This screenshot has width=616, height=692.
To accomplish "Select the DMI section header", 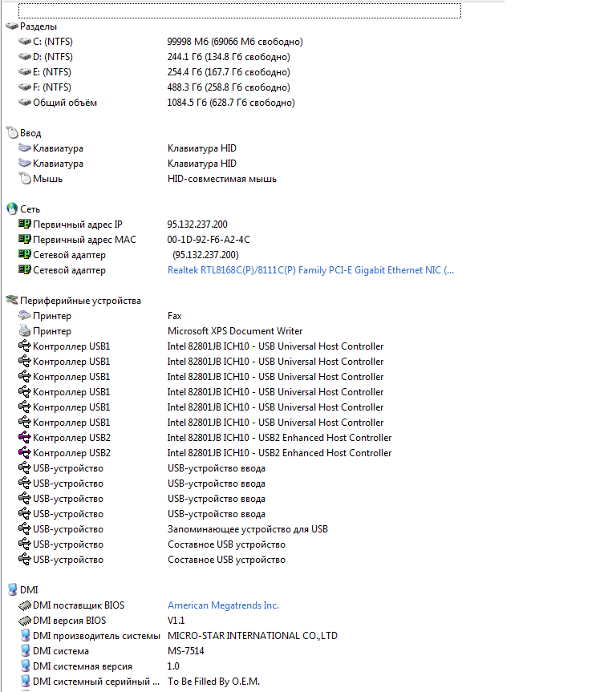I will pyautogui.click(x=29, y=590).
